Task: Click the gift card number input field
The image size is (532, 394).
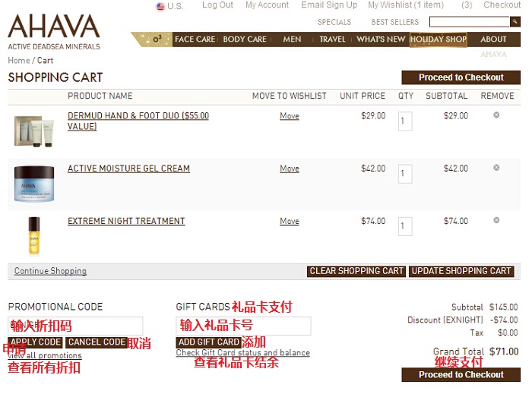Action: pyautogui.click(x=243, y=326)
